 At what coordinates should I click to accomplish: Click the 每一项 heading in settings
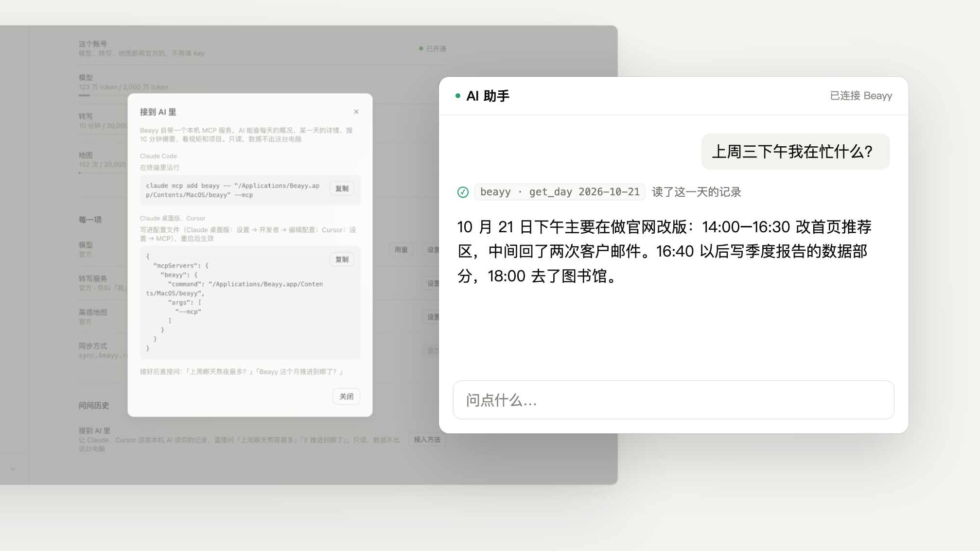coord(90,220)
